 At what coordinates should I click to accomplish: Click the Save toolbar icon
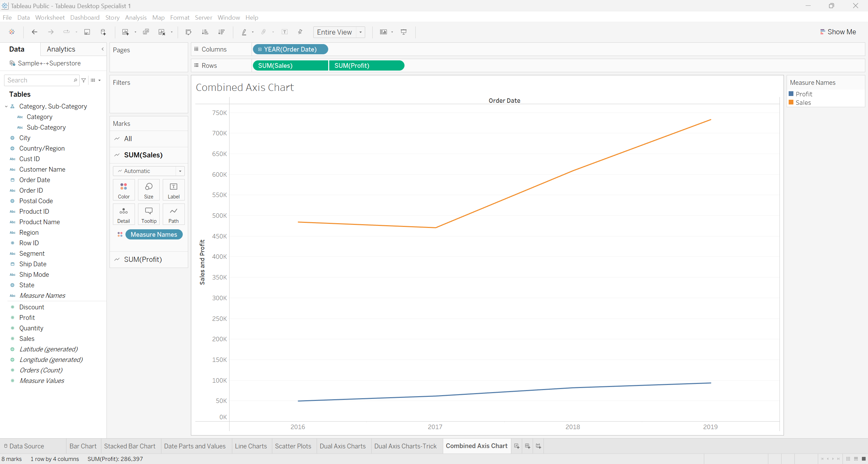coord(87,32)
